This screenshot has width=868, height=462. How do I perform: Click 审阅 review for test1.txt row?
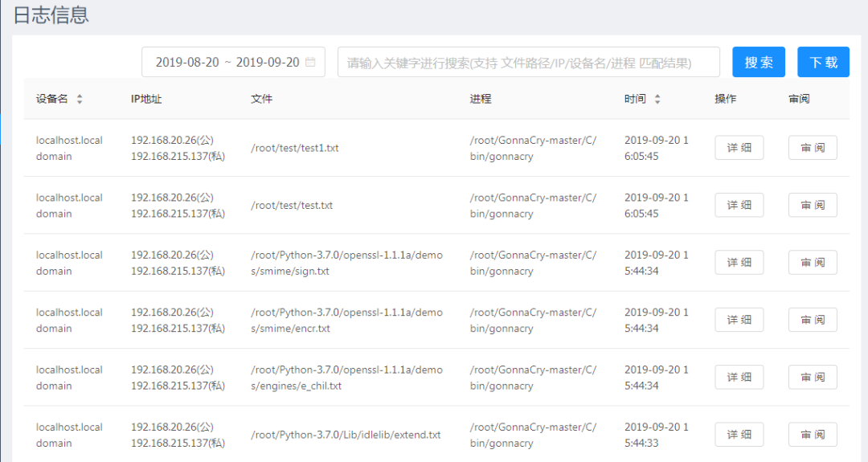[813, 148]
